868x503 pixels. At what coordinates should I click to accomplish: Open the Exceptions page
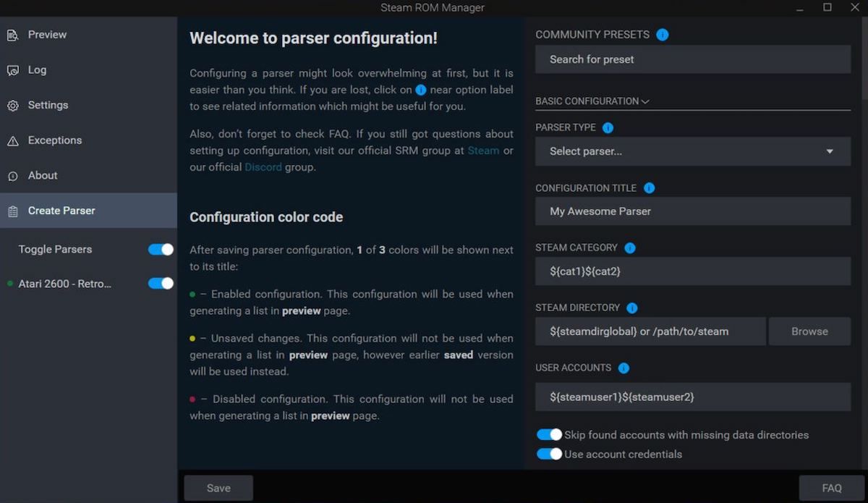[x=54, y=140]
